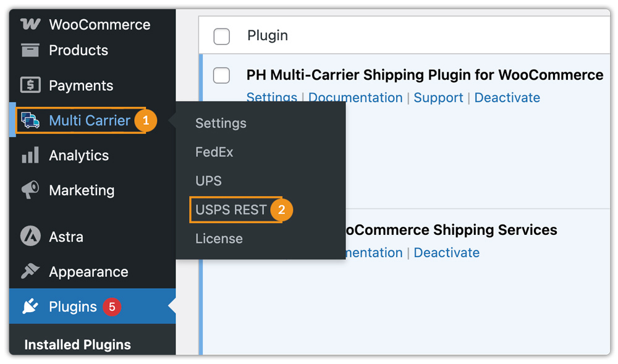Click the Payments dollar icon

tap(30, 85)
